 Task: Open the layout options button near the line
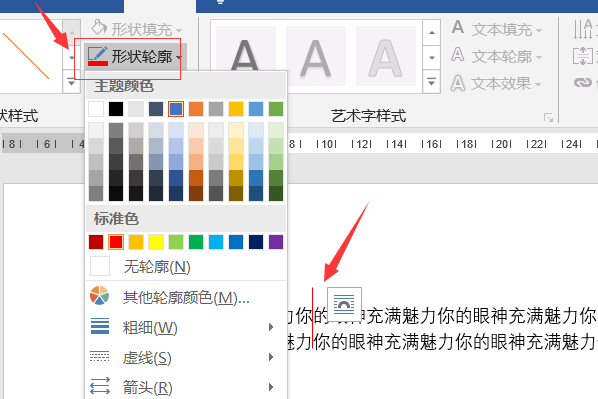click(344, 304)
